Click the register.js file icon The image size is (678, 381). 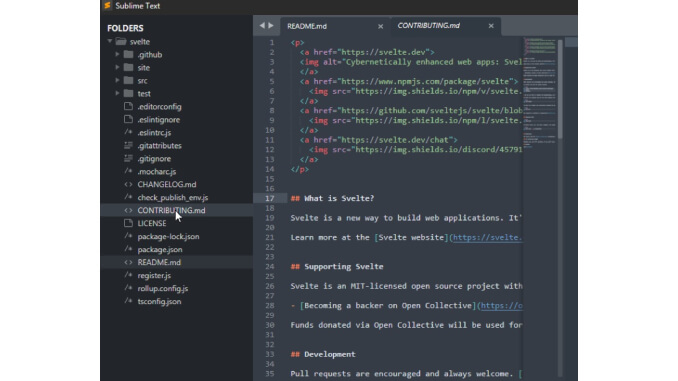click(128, 275)
